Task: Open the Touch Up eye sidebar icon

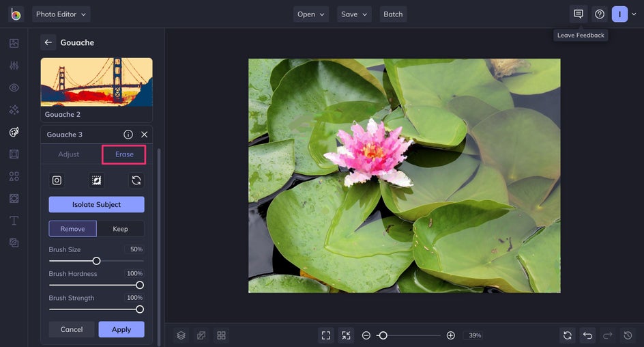Action: 14,87
